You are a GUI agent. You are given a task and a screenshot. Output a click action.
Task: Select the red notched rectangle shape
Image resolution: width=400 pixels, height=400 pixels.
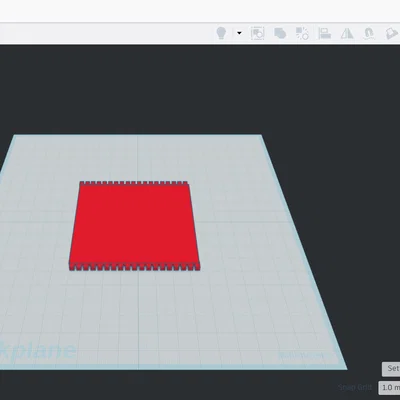tap(135, 226)
